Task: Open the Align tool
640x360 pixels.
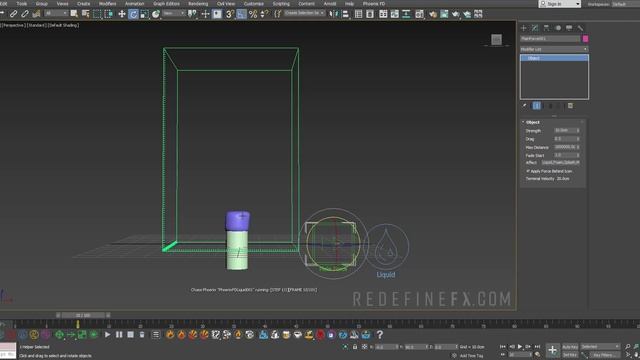Action: coord(345,14)
